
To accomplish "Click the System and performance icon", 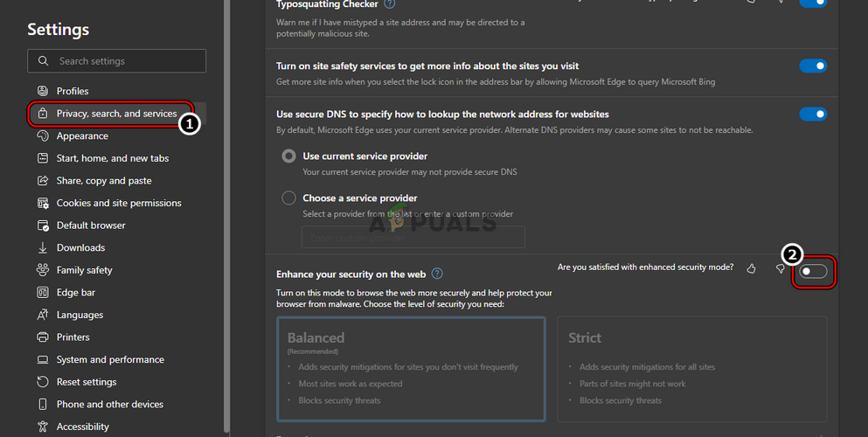I will tap(43, 359).
